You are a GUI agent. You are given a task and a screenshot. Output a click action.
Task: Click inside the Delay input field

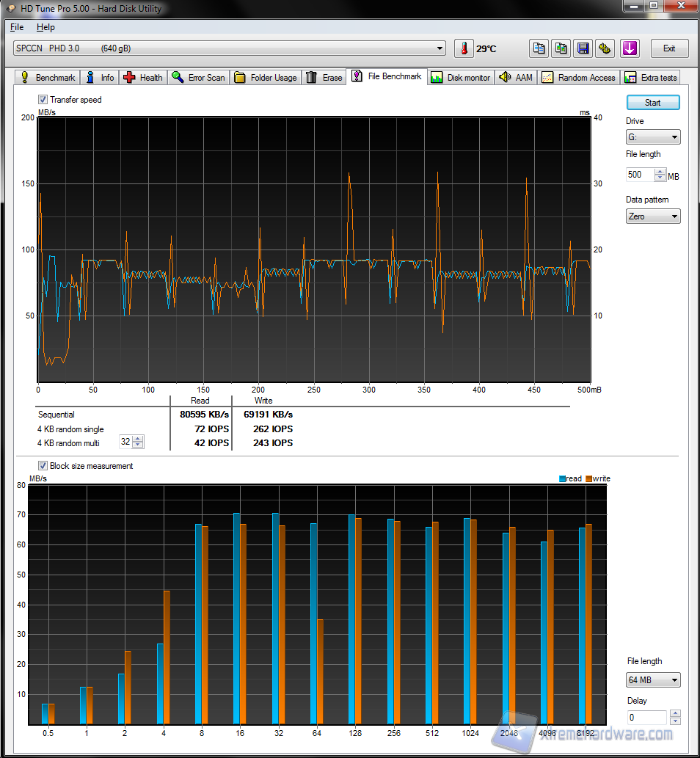click(x=646, y=717)
